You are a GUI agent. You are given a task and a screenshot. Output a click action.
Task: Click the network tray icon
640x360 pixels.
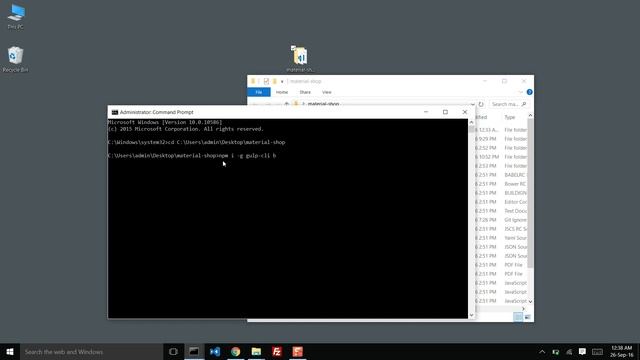569,352
